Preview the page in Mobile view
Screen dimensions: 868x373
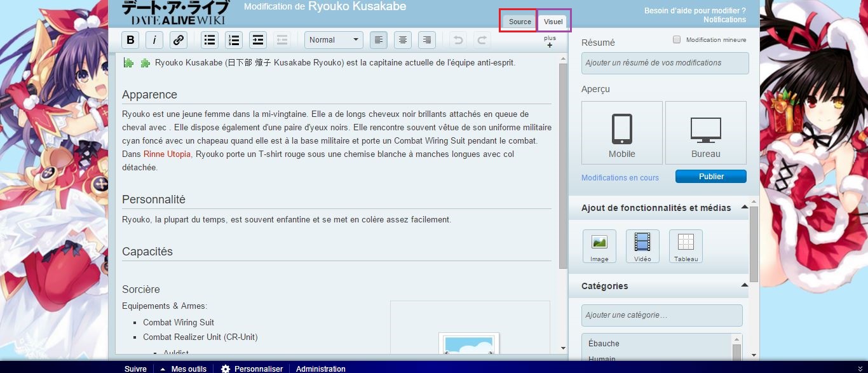coord(622,133)
